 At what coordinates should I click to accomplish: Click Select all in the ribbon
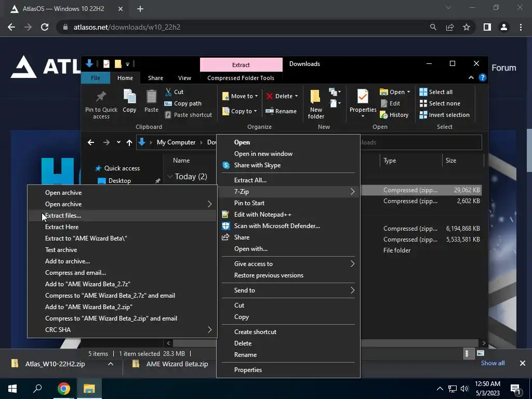tap(436, 92)
